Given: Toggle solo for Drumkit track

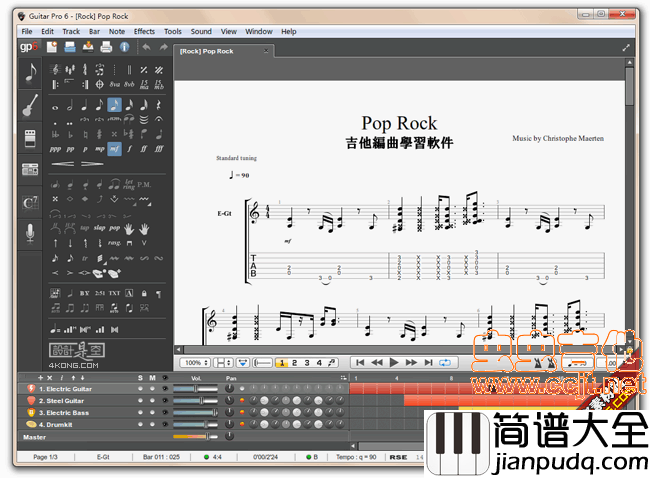Looking at the screenshot, I should 141,425.
